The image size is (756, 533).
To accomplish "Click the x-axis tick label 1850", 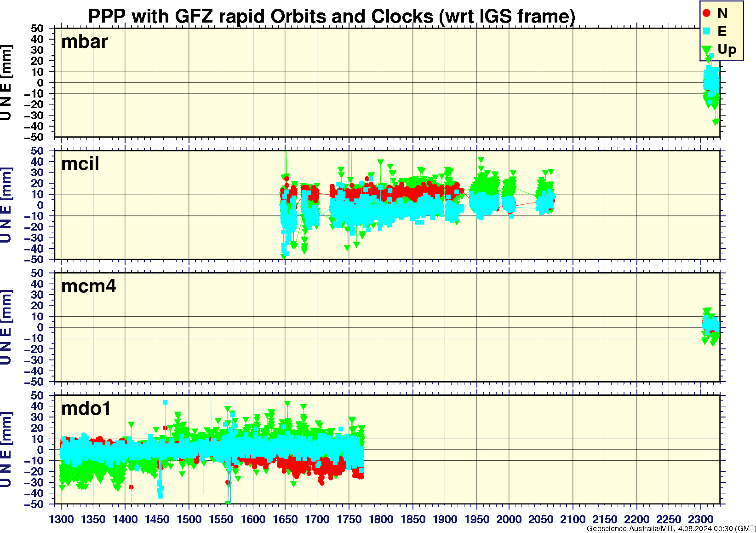I will (413, 519).
